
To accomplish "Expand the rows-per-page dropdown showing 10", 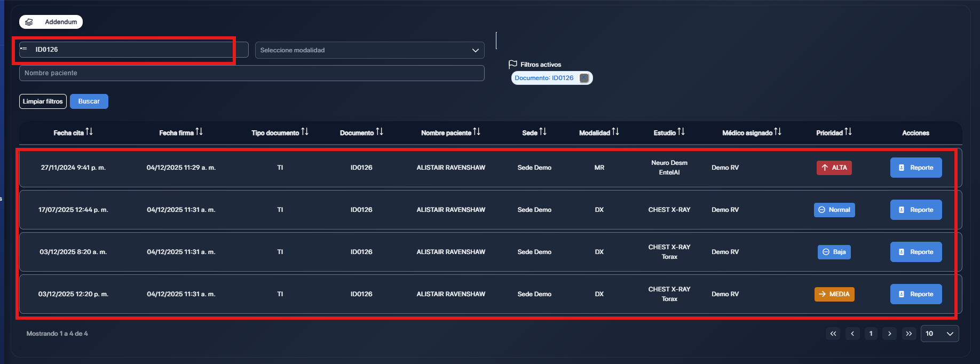I will point(939,334).
